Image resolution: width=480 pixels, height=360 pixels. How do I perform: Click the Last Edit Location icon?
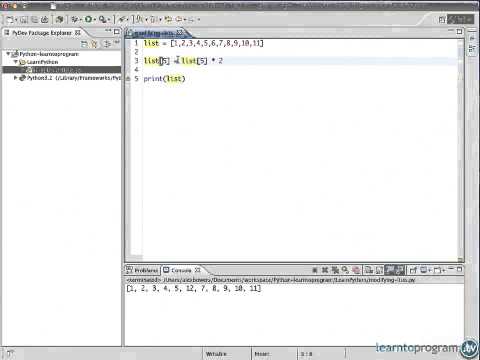coord(168,20)
